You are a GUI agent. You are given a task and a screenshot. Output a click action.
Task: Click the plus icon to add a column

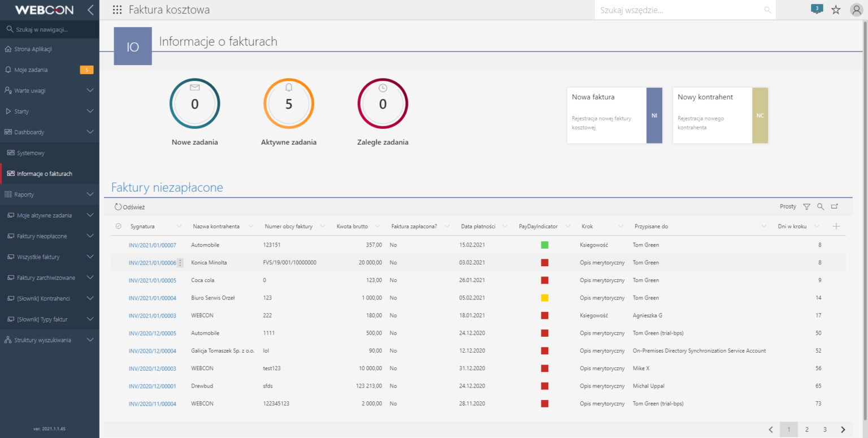pyautogui.click(x=836, y=226)
